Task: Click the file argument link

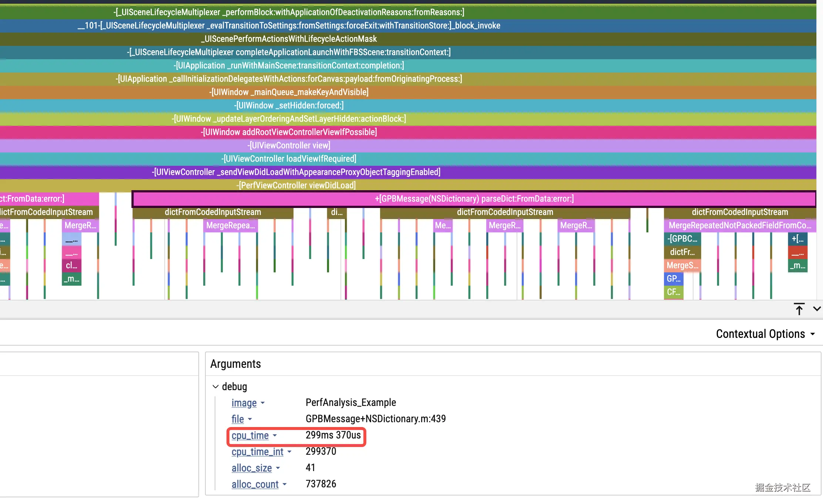Action: point(238,419)
